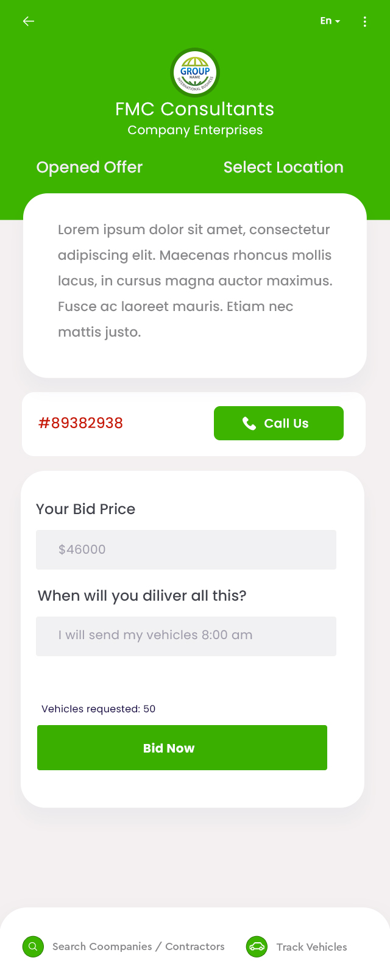Open the three-dot overflow menu
390x980 pixels.
[x=364, y=21]
